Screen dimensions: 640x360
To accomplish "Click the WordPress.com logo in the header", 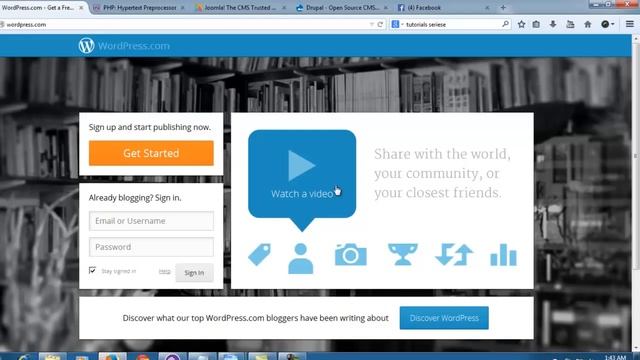I will [124, 46].
